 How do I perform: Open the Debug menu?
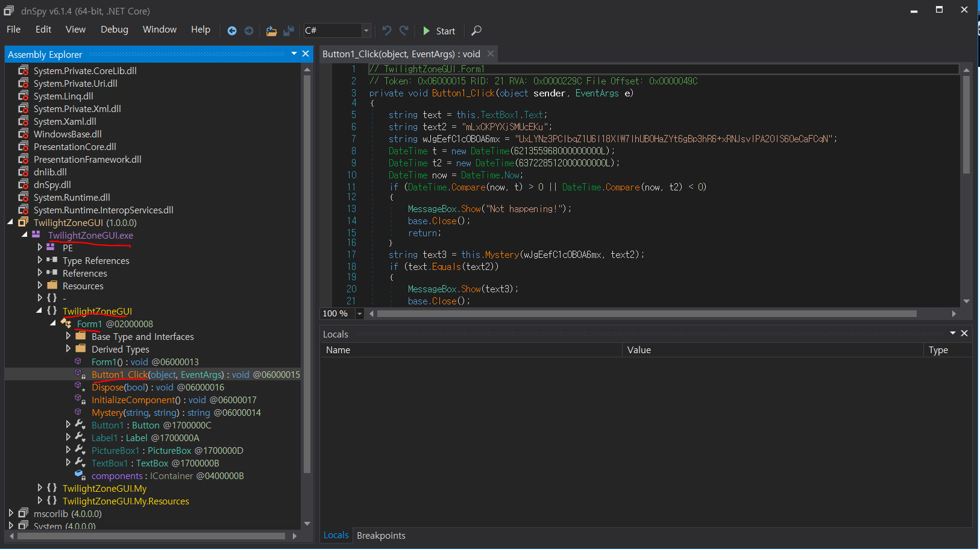(x=114, y=30)
